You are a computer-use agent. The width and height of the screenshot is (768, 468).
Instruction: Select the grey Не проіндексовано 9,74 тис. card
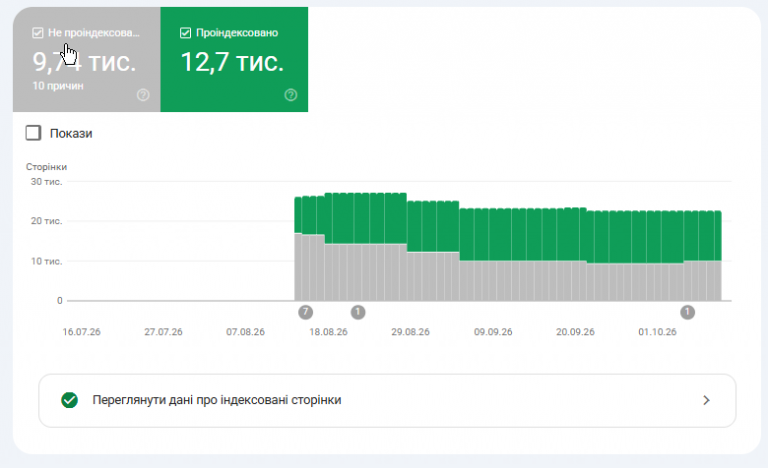pyautogui.click(x=87, y=59)
